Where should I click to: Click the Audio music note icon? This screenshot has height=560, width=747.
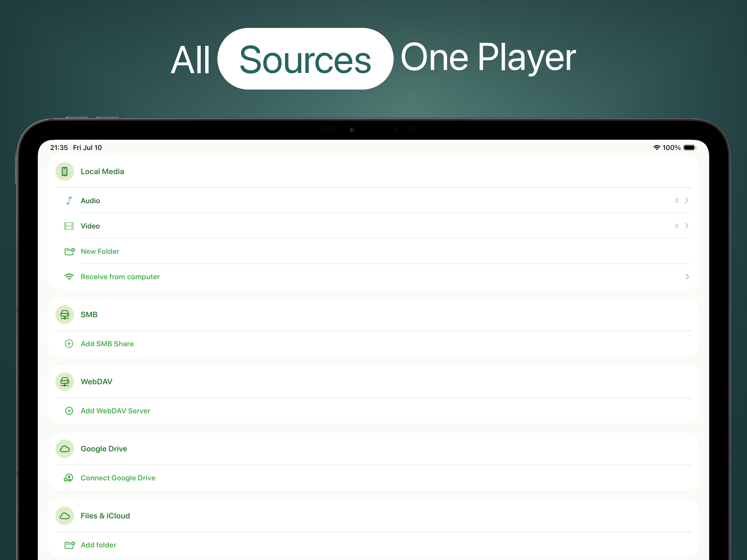tap(69, 201)
